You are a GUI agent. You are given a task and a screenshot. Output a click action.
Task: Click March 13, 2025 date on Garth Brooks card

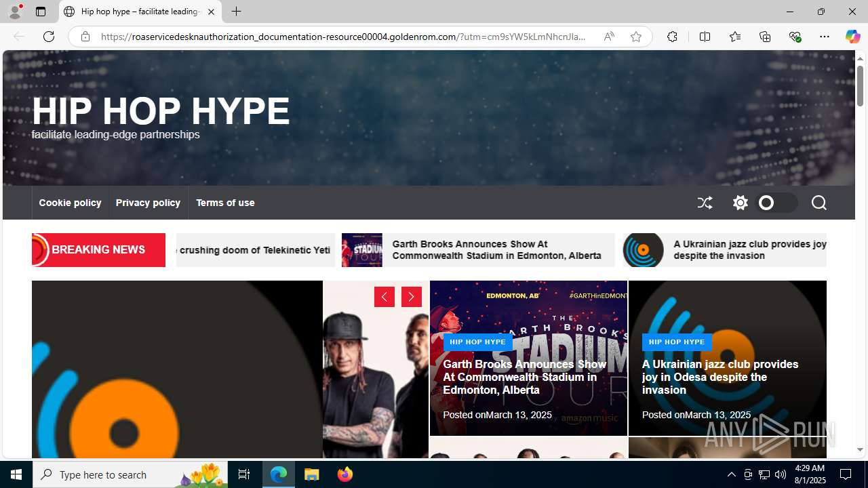click(x=519, y=415)
